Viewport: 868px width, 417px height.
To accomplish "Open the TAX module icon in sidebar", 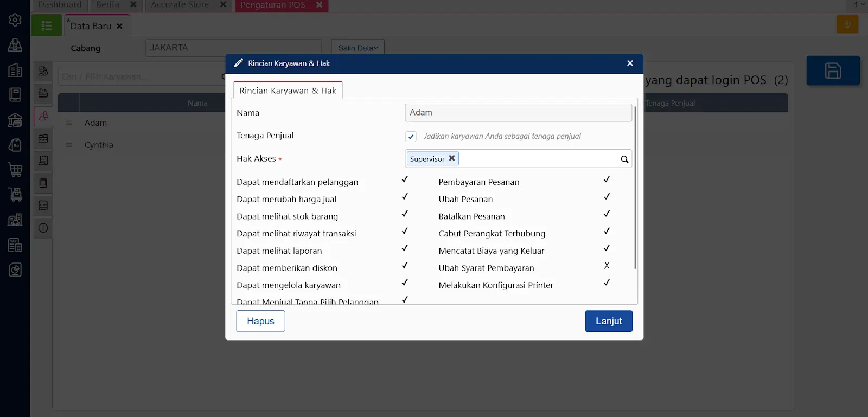I will click(x=15, y=245).
